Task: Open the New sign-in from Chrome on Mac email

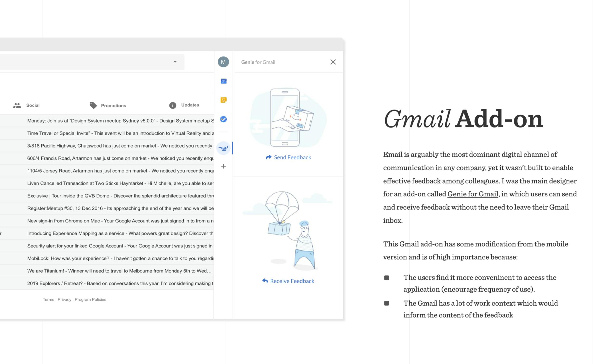Action: 107,221
